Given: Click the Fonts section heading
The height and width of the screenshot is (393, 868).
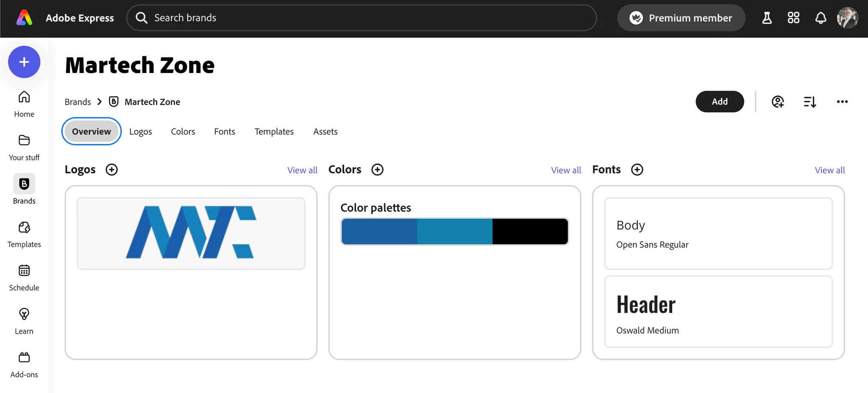Looking at the screenshot, I should click(606, 170).
